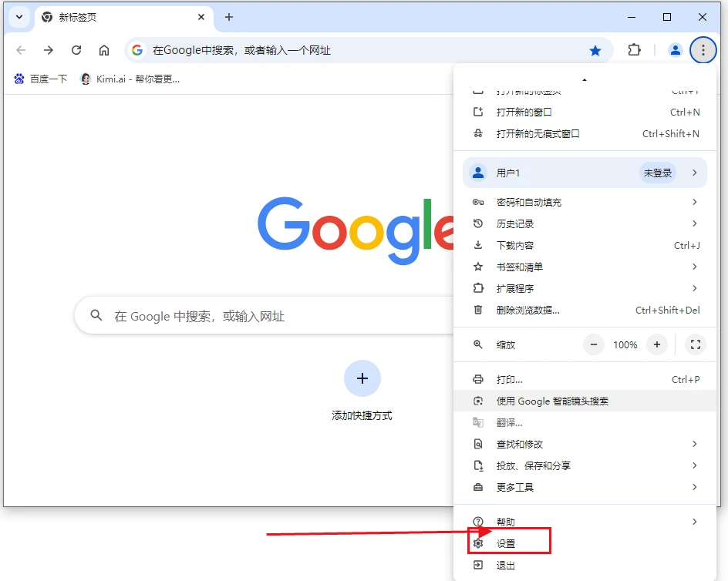Expand the 扩展程序 submenu arrow

click(x=695, y=288)
